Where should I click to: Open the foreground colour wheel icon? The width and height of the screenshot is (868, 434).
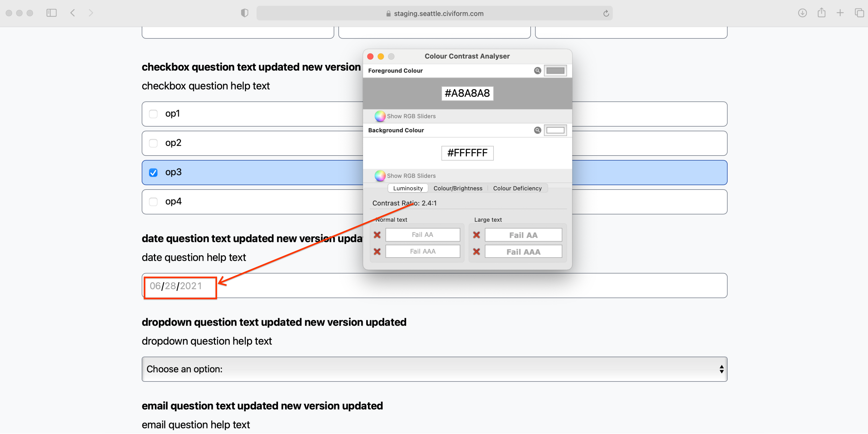380,116
